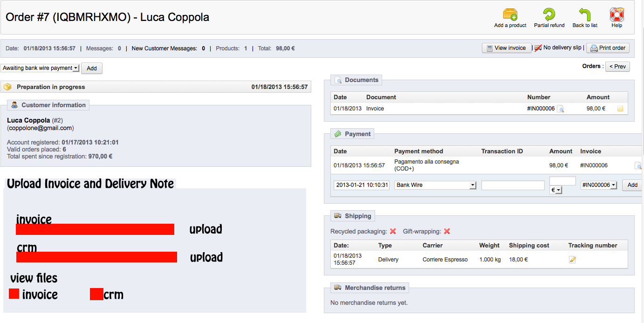
Task: Open the Partial refund tool
Action: click(x=549, y=14)
